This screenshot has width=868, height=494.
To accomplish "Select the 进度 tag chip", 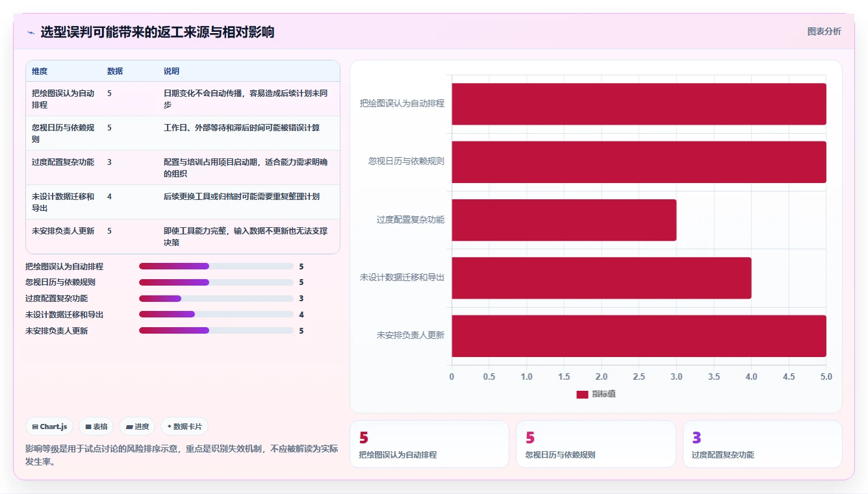I will [137, 426].
